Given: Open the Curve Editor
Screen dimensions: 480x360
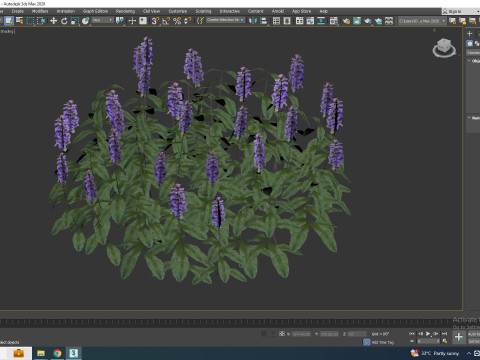Looking at the screenshot, I should (310, 21).
